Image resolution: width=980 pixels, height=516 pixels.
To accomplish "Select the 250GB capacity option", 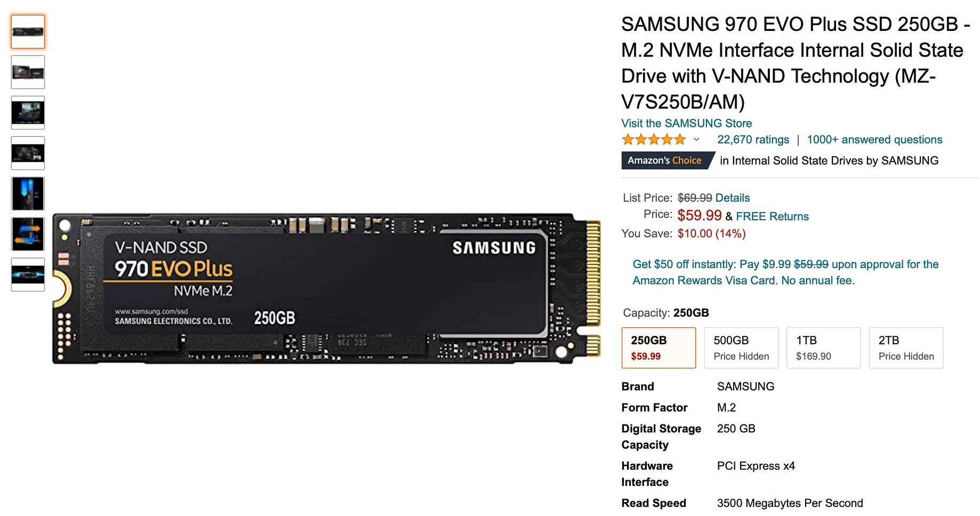I will click(x=658, y=348).
